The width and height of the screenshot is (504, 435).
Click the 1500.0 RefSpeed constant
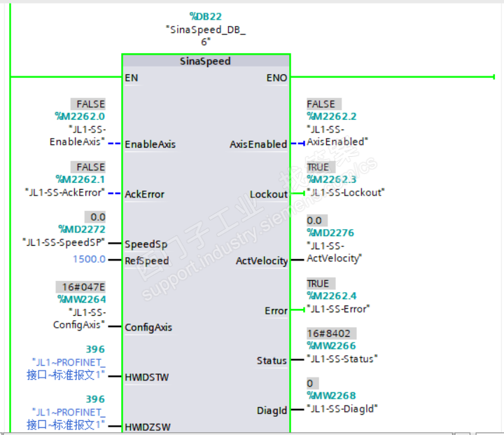[89, 259]
